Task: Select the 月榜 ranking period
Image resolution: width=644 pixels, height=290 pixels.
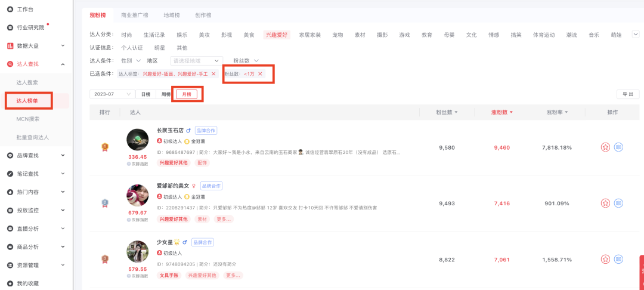Action: (187, 94)
